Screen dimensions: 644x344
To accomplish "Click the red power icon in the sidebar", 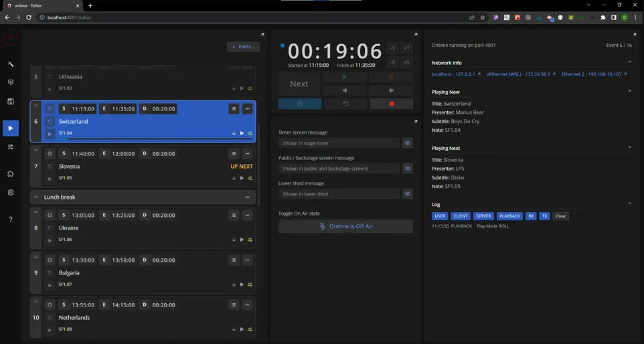I will click(x=11, y=37).
